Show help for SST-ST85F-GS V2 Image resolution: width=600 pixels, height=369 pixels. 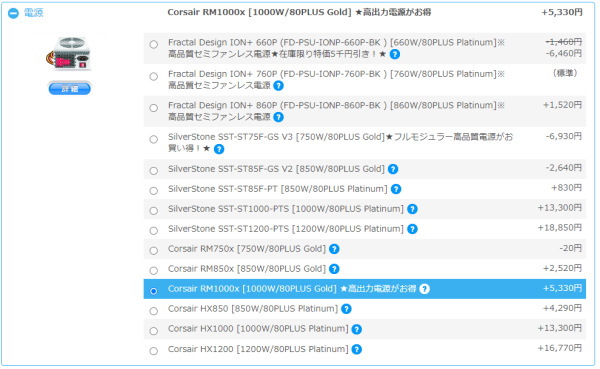pos(393,169)
